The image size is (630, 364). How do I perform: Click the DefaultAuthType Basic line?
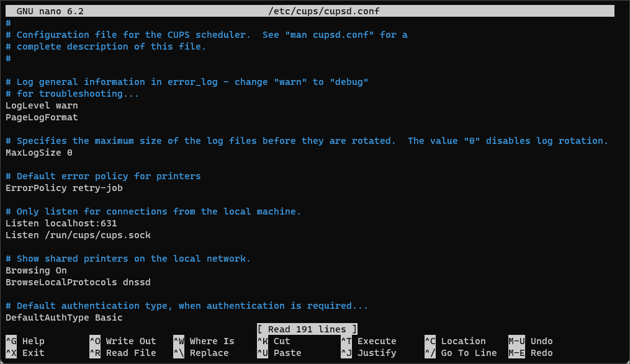pyautogui.click(x=64, y=318)
